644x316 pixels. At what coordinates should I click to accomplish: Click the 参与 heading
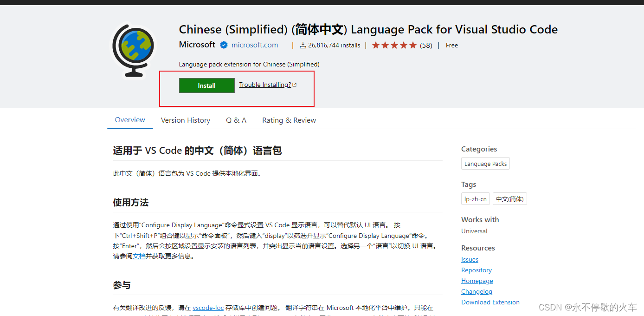tap(122, 285)
